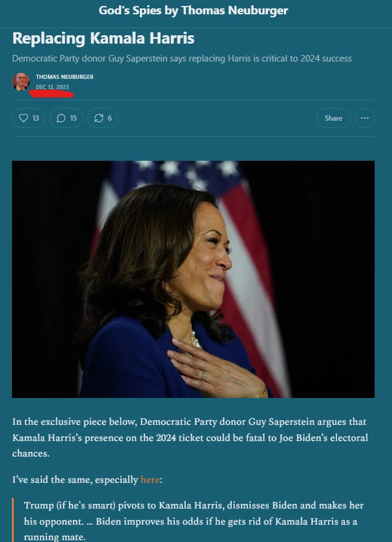Click the blockquote starting "Trump (if he's smart)"
Viewport: 392px width, 542px height.
click(194, 521)
